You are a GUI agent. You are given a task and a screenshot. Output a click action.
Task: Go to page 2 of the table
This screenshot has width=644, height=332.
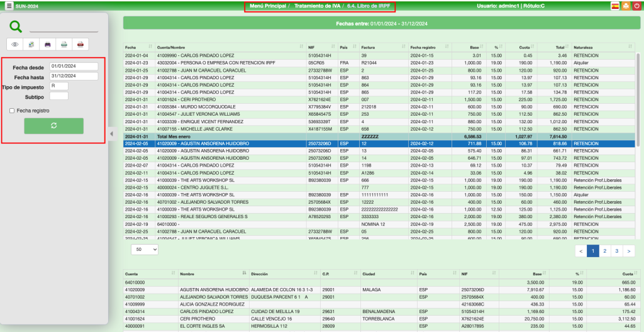coord(605,251)
